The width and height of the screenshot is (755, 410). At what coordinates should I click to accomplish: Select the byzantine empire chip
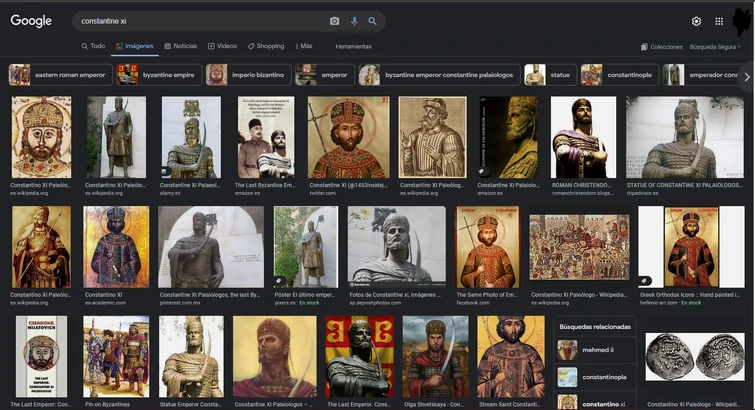pyautogui.click(x=159, y=75)
